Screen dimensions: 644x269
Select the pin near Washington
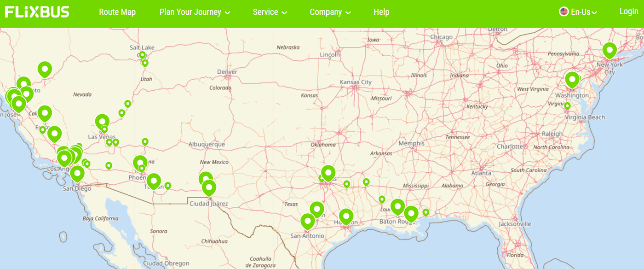click(573, 79)
